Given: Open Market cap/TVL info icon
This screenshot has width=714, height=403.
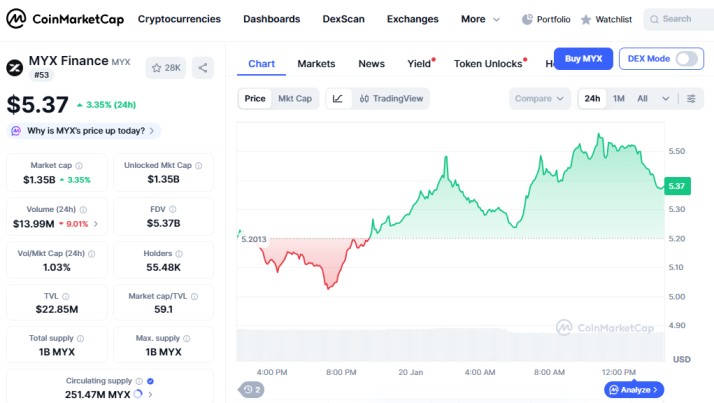Looking at the screenshot, I should pyautogui.click(x=194, y=296).
